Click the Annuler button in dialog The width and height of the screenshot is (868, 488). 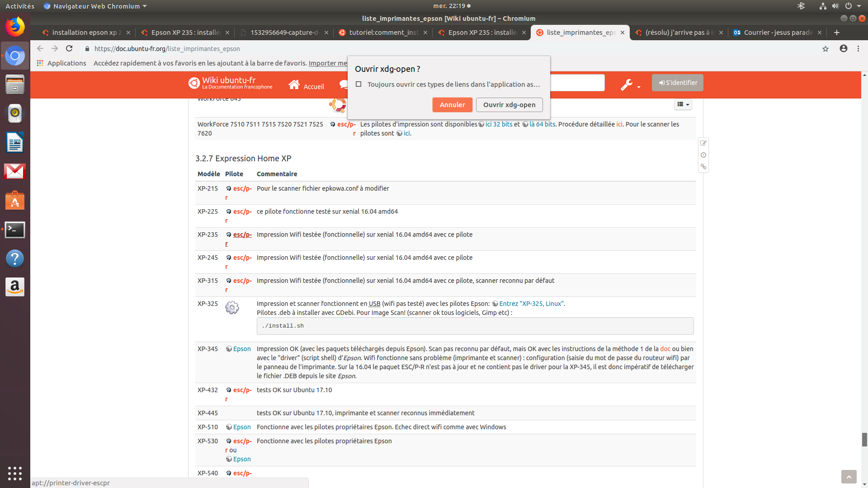(x=452, y=105)
